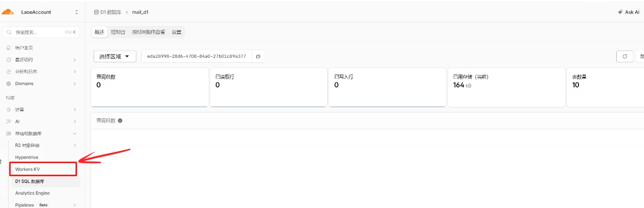This screenshot has height=208, width=644.
Task: Open the 设置 tab
Action: [176, 32]
